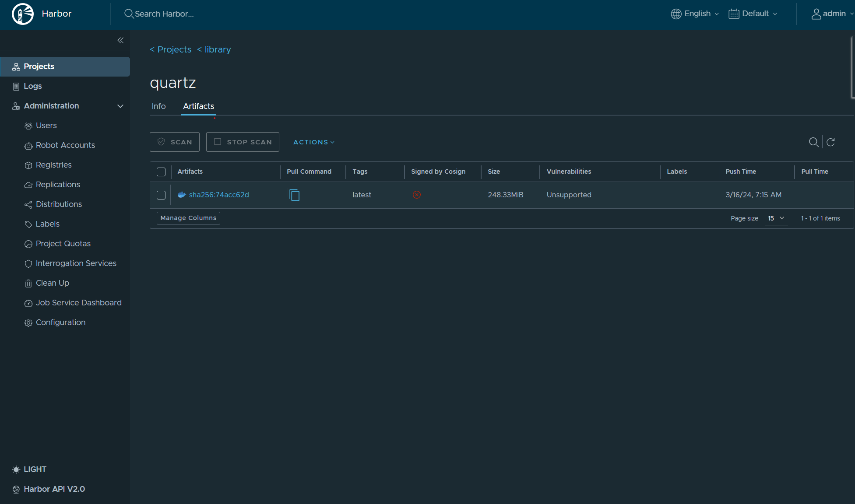Expand the ACTIONS dropdown
The image size is (855, 504).
tap(313, 142)
